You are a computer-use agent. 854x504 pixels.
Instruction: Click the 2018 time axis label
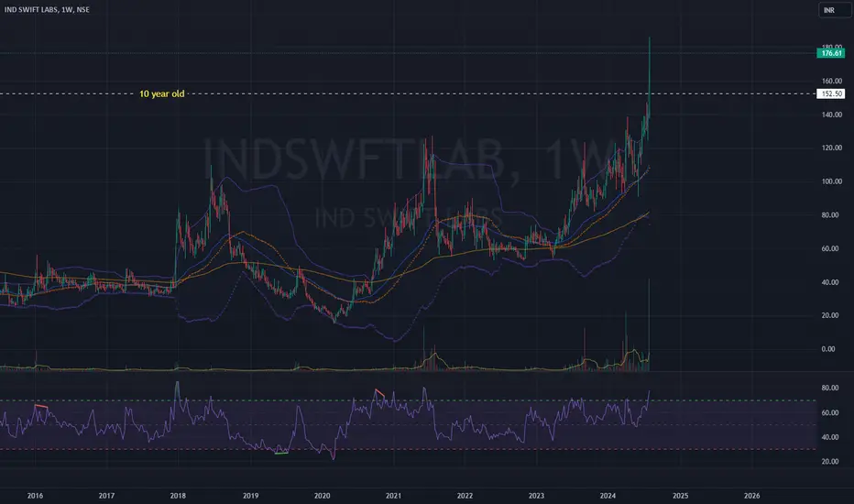(x=178, y=496)
